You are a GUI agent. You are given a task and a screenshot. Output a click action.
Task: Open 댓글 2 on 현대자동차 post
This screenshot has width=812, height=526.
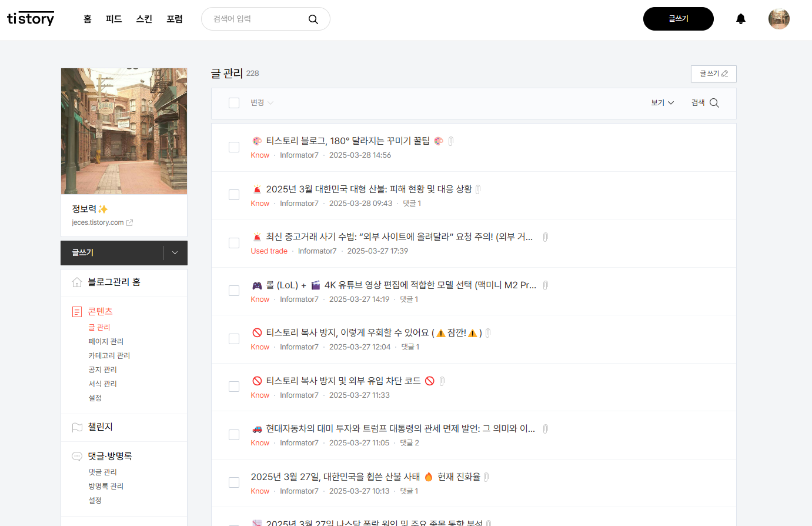[x=410, y=443]
